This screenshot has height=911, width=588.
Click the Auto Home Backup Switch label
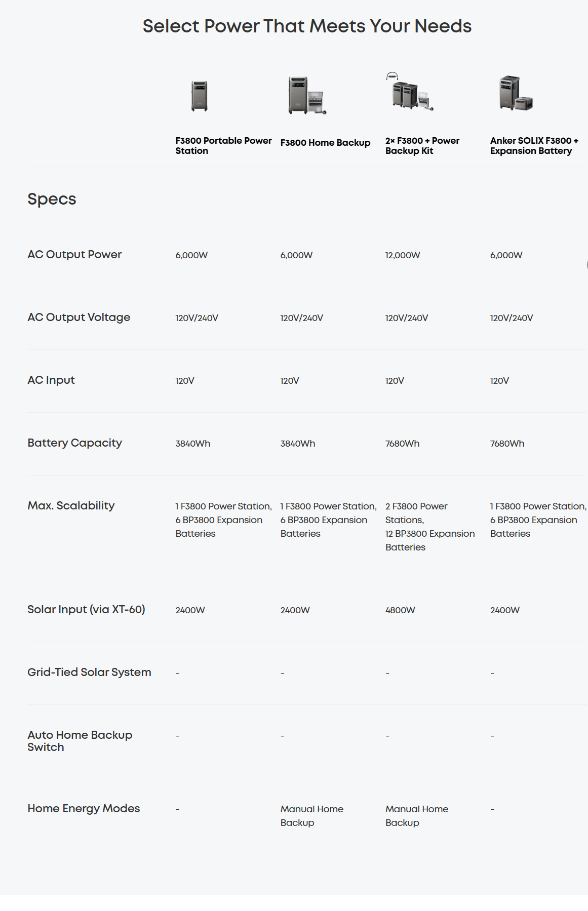80,741
